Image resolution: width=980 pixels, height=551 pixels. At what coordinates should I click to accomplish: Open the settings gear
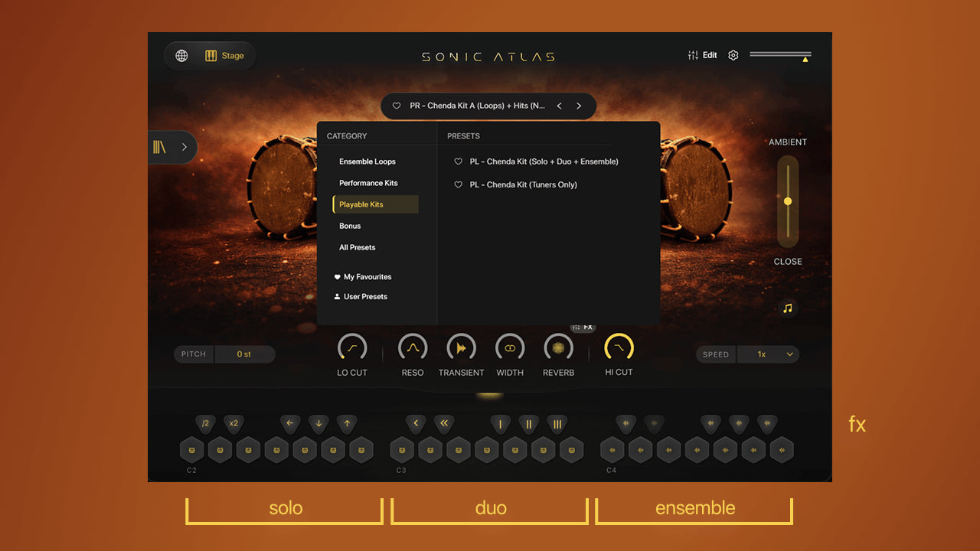pos(733,55)
